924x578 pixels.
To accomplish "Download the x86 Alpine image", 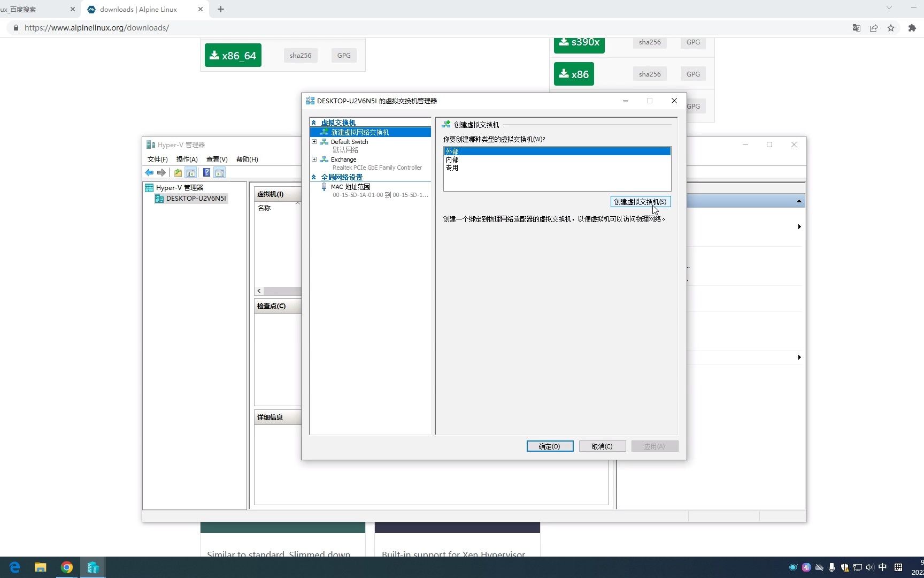I will click(x=574, y=74).
